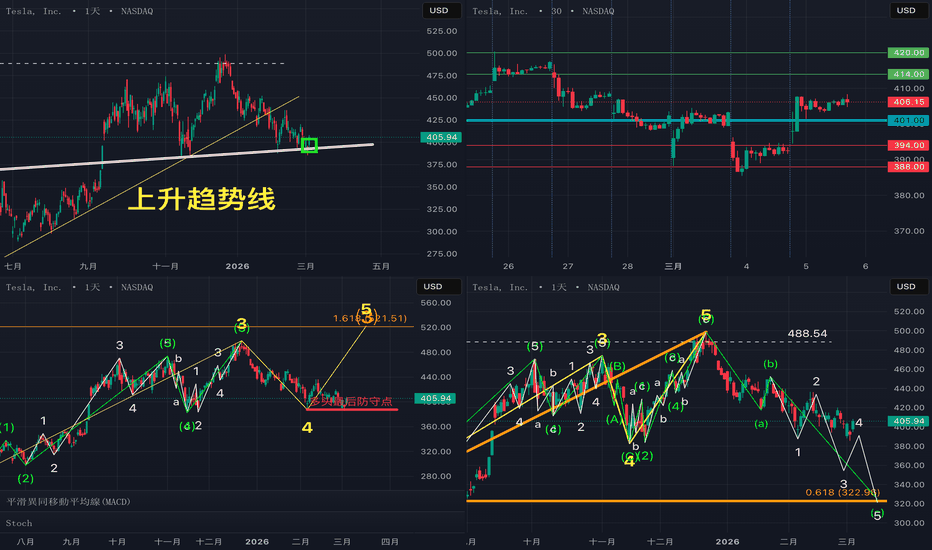
Task: Click bottom-right chart Tesla 1天 NASDAQ title
Action: click(x=546, y=287)
